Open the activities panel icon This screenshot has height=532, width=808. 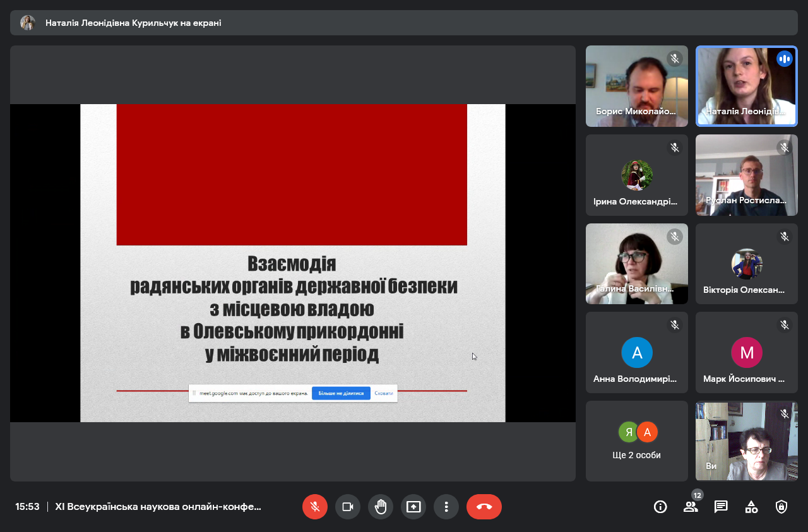pyautogui.click(x=751, y=507)
